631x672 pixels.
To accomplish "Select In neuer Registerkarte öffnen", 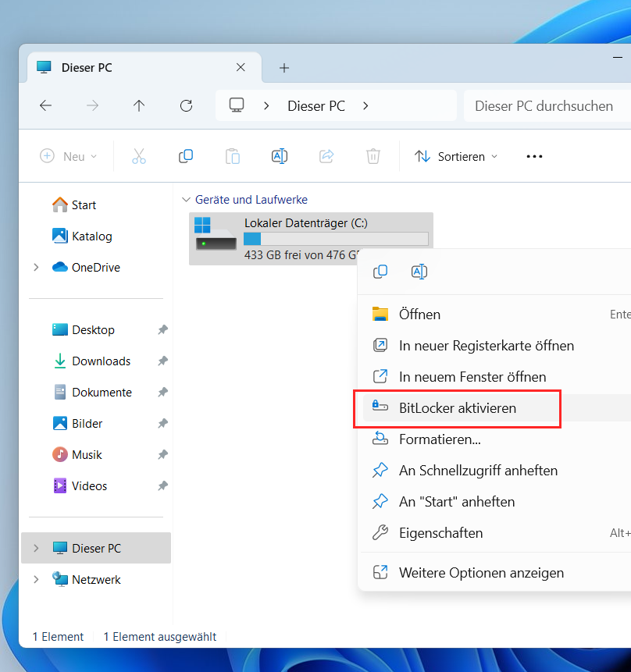I will coord(497,346).
